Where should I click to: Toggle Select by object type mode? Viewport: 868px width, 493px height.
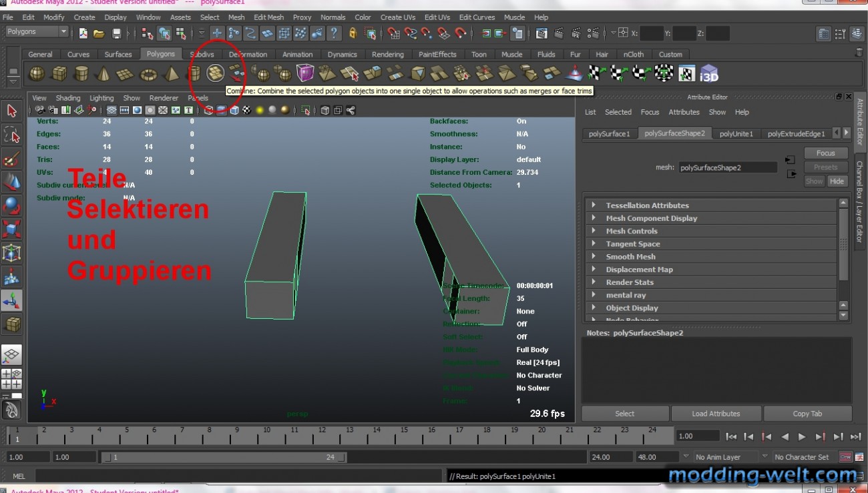164,33
